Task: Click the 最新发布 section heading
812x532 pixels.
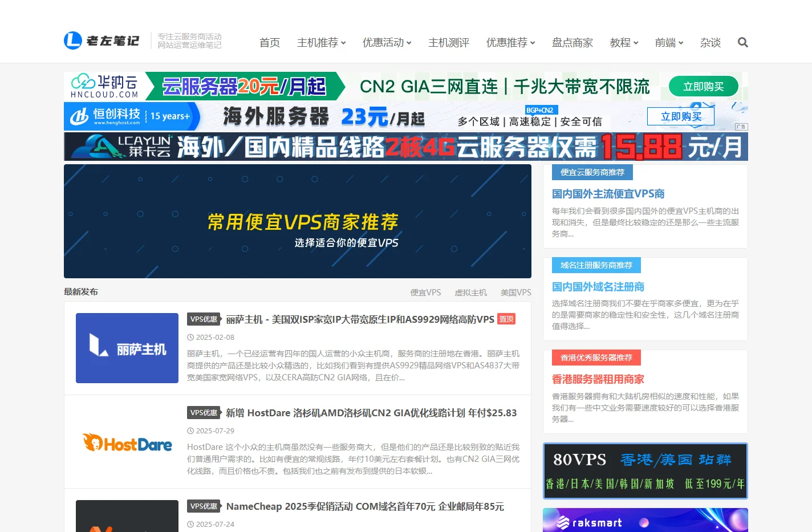Action: pos(81,292)
